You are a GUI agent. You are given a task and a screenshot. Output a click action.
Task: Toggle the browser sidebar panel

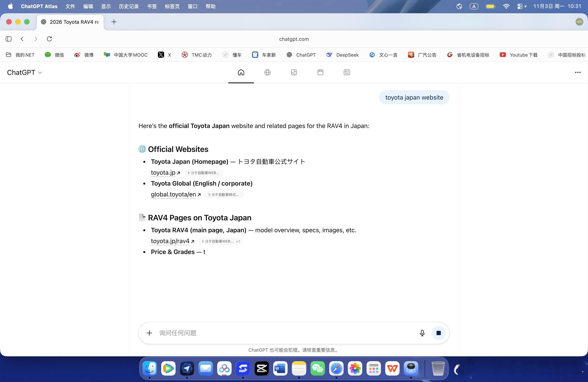pos(9,39)
